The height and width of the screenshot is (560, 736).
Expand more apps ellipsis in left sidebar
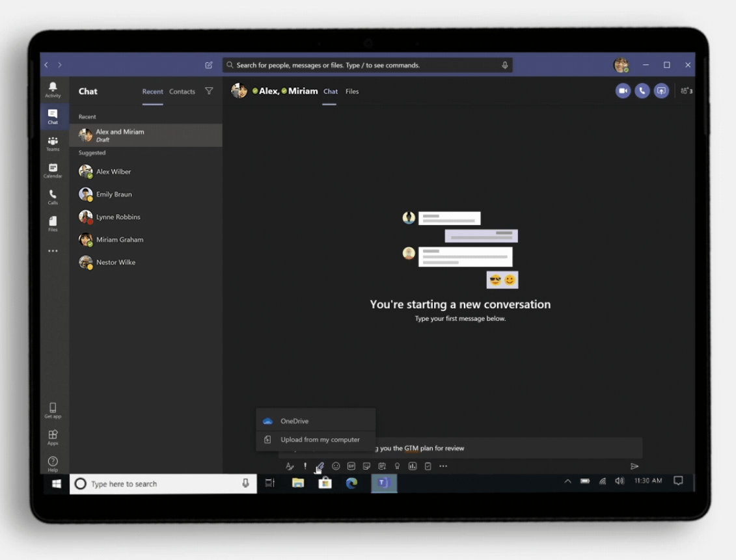tap(53, 251)
